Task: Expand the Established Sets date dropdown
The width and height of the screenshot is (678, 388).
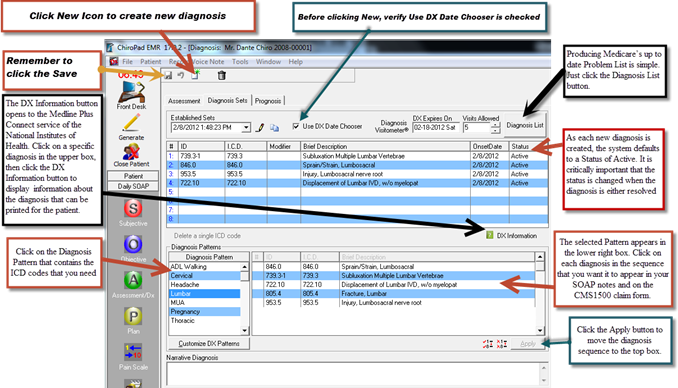Action: (246, 128)
